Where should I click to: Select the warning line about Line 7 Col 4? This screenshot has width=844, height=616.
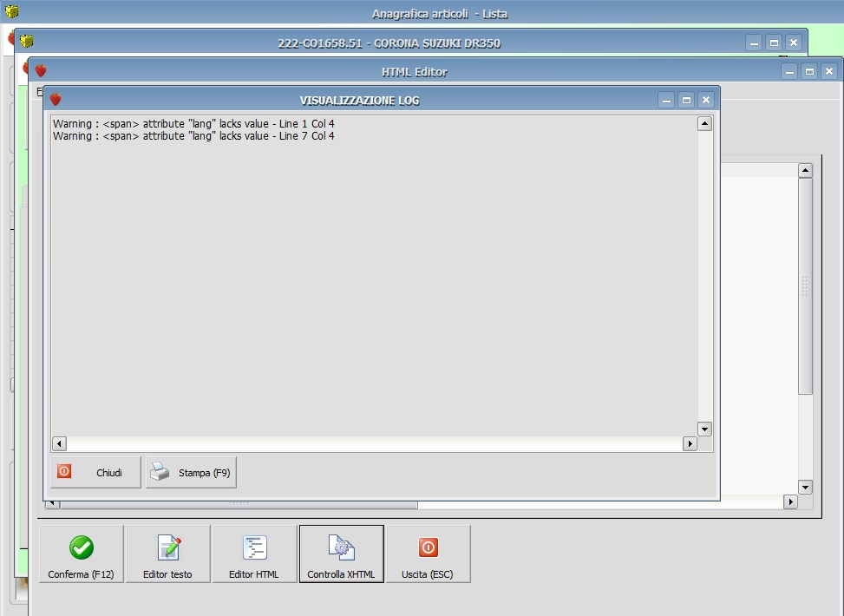(193, 135)
